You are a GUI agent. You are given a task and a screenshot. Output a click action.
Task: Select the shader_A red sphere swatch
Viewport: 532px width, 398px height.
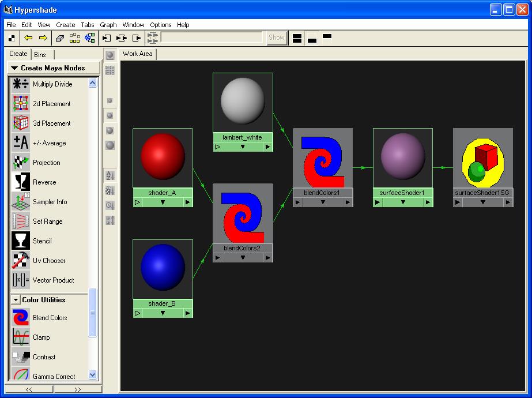(163, 157)
